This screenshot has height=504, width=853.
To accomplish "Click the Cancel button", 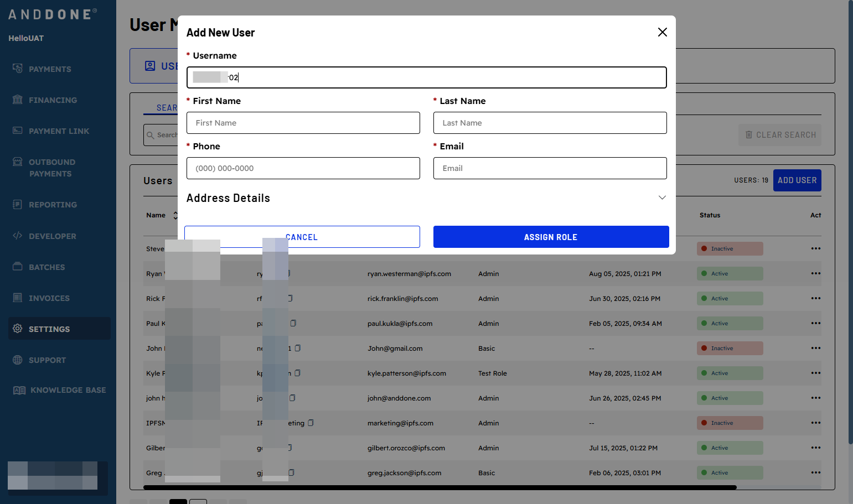I will tap(302, 237).
